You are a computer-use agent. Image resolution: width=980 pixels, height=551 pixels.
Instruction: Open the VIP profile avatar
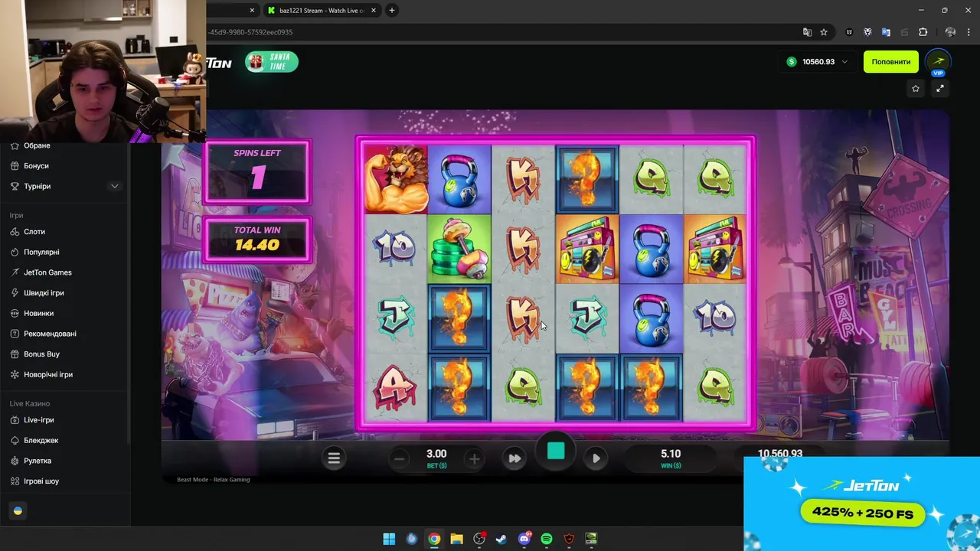click(x=939, y=62)
